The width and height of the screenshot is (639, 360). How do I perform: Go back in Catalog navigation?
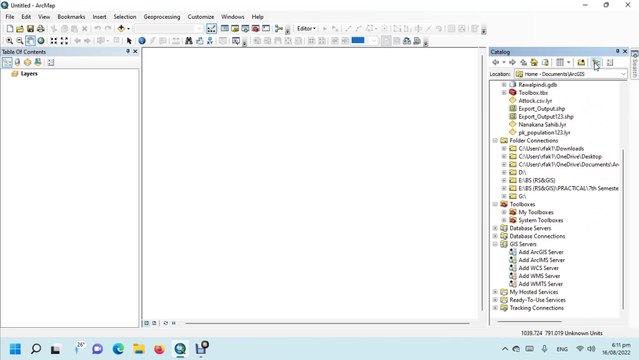(x=496, y=62)
